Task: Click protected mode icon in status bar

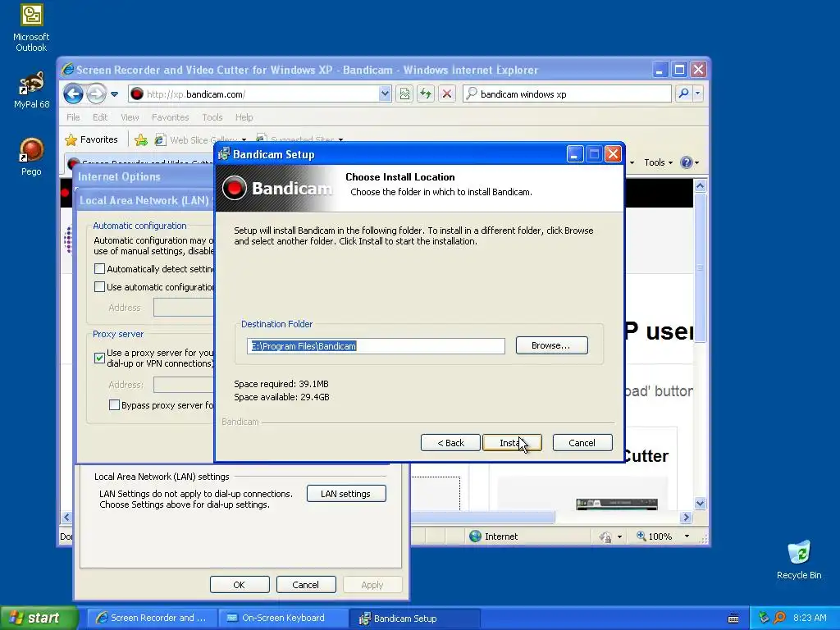Action: point(605,536)
